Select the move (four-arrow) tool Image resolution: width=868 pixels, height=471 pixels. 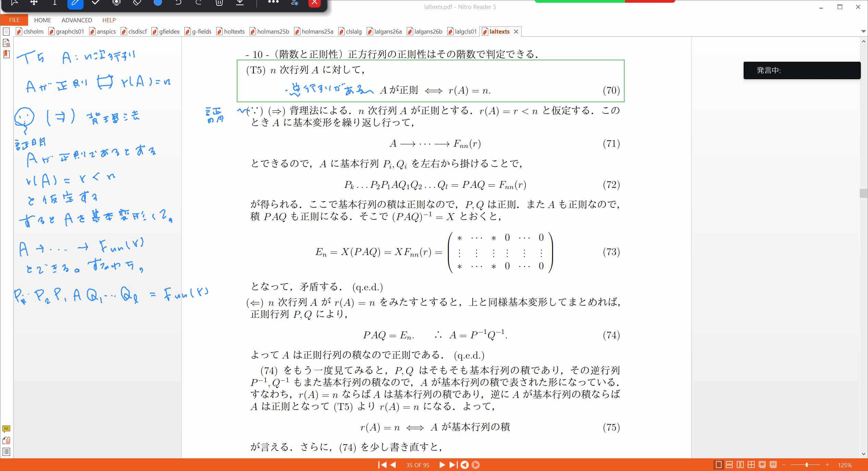pyautogui.click(x=34, y=3)
